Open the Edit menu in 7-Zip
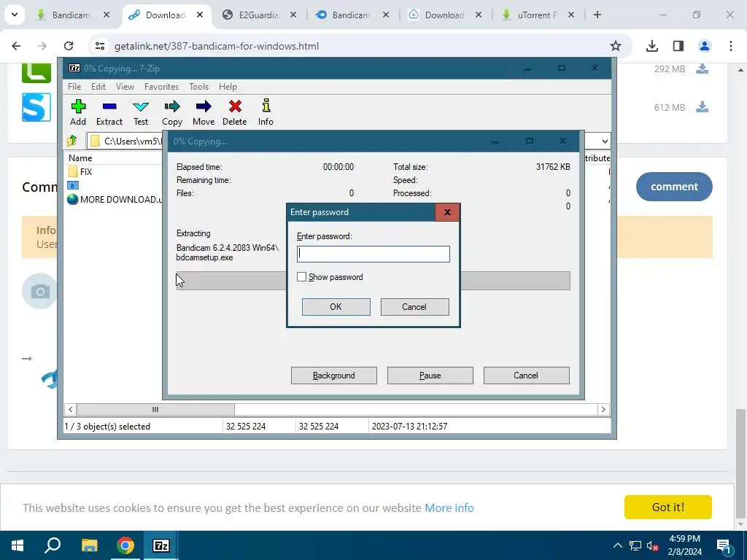The image size is (747, 560). click(x=98, y=87)
